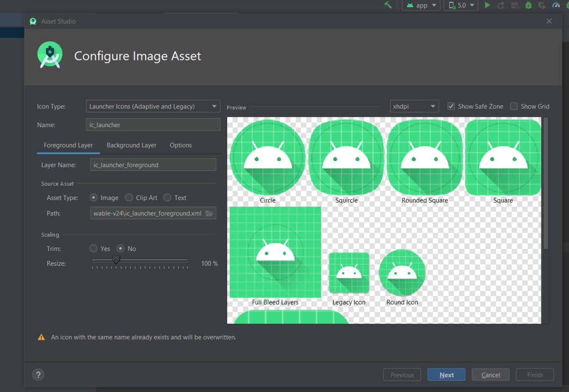Click the Legacy Icon preview

(x=349, y=273)
